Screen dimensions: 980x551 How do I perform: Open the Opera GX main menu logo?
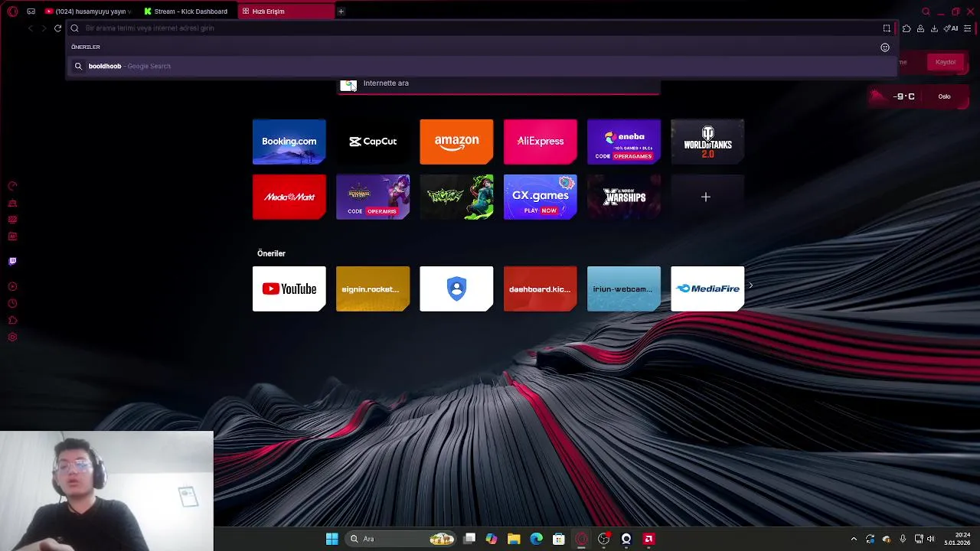pos(12,11)
